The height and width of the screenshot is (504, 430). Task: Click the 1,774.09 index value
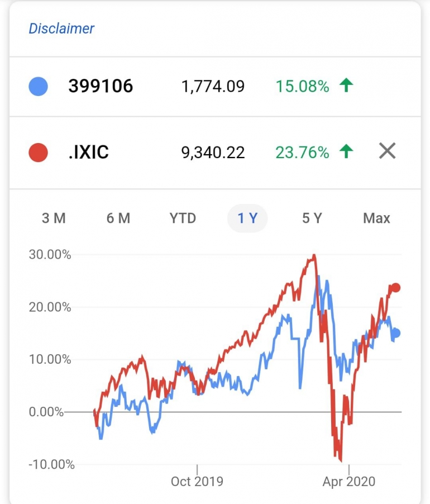213,87
